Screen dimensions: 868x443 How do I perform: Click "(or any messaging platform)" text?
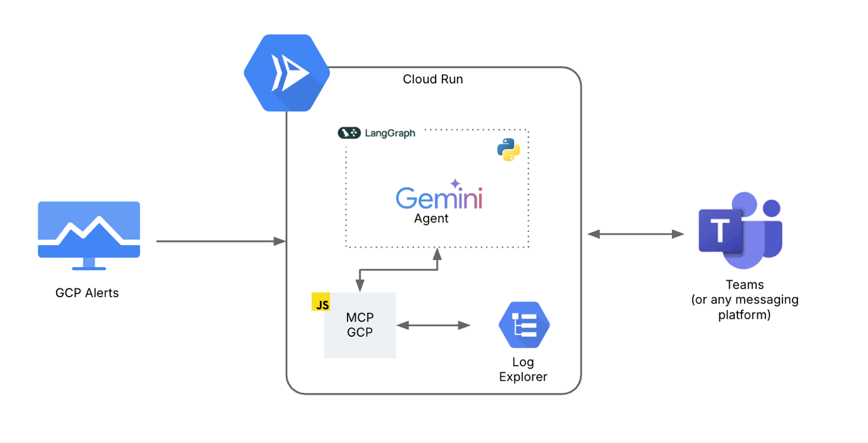745,307
